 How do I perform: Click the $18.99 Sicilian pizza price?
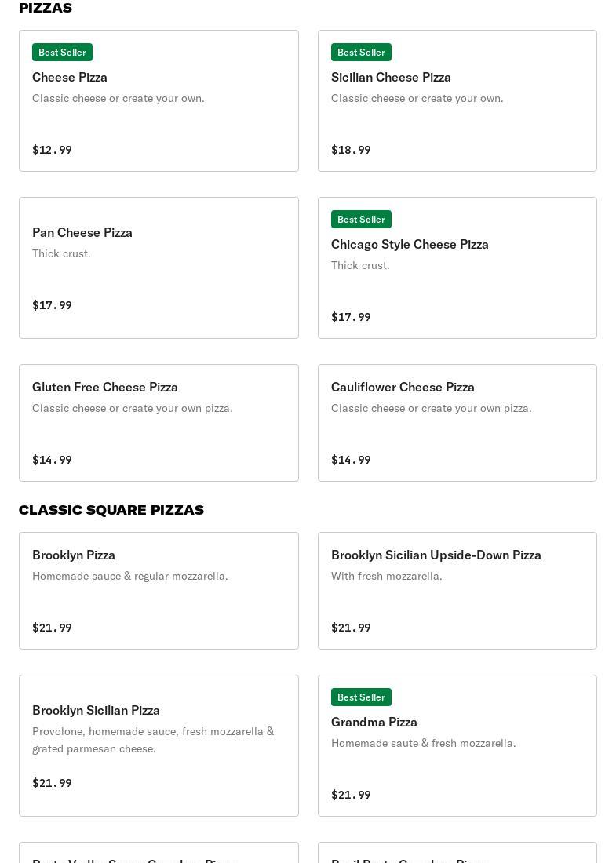pos(351,150)
